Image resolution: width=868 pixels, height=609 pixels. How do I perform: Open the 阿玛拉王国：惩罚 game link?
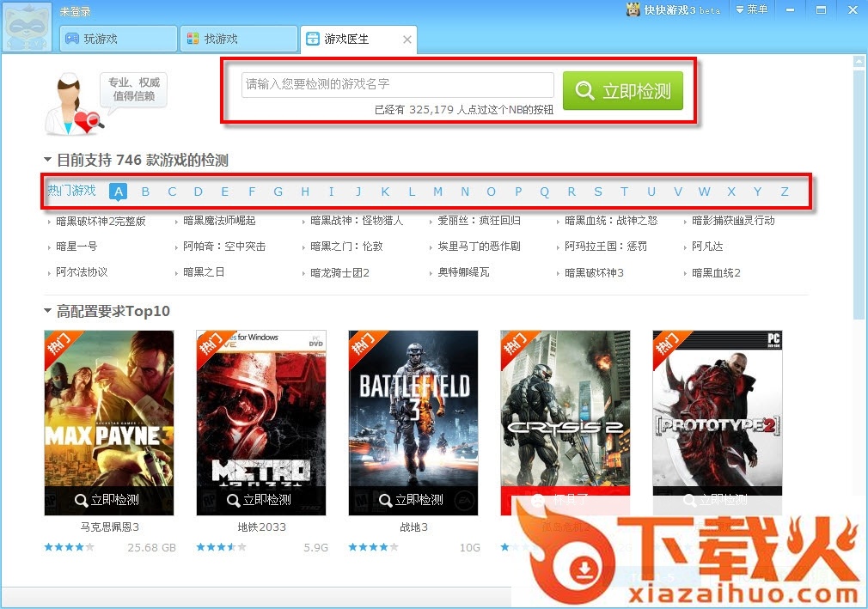click(x=606, y=247)
